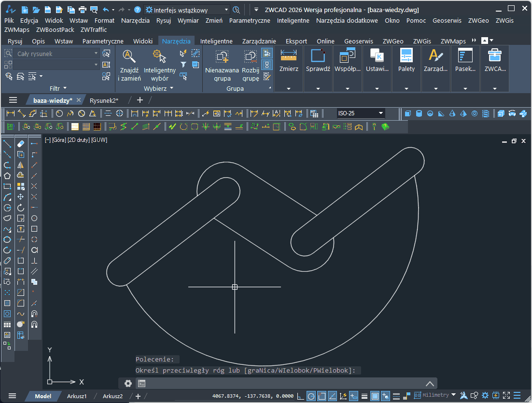Expand the Milimetry units dropdown
Viewport: 532px width, 403px height.
pos(453,395)
